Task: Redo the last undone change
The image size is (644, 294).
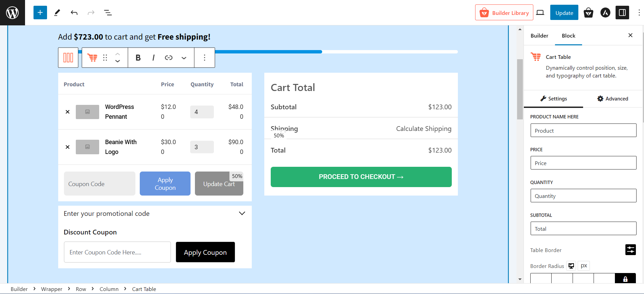Action: (91, 13)
